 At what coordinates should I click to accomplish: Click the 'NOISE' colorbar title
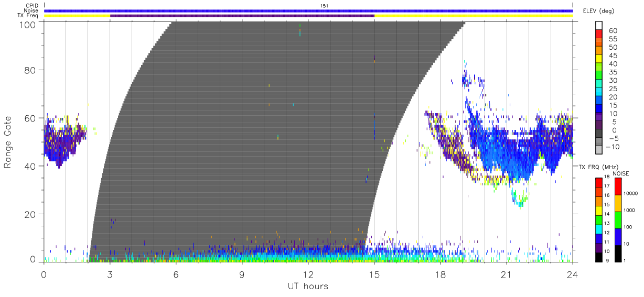point(621,173)
